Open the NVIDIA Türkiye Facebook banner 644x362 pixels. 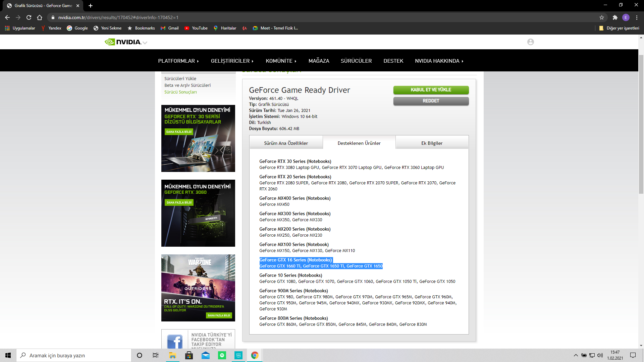click(198, 339)
